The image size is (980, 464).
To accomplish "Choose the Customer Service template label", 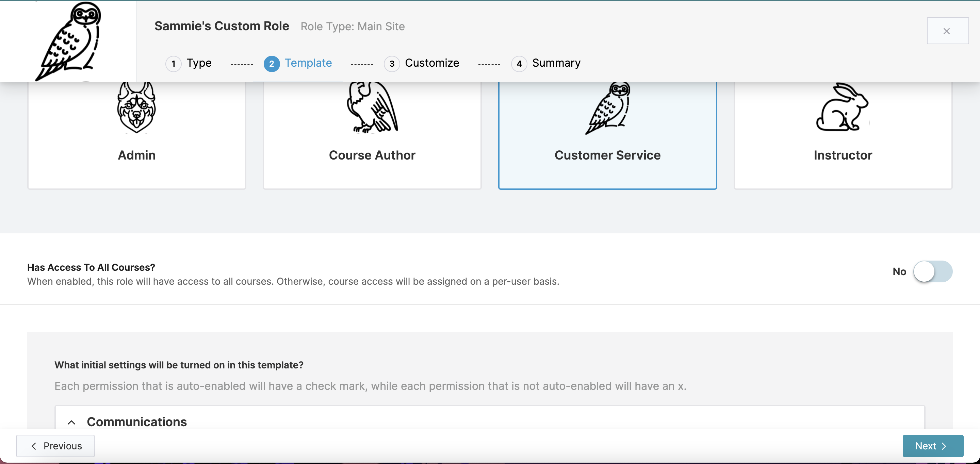I will pyautogui.click(x=607, y=155).
